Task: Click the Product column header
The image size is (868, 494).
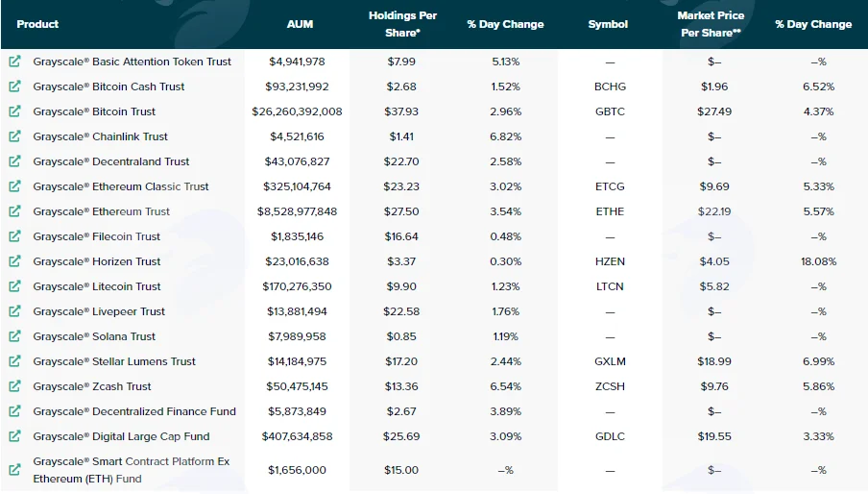Action: [37, 24]
